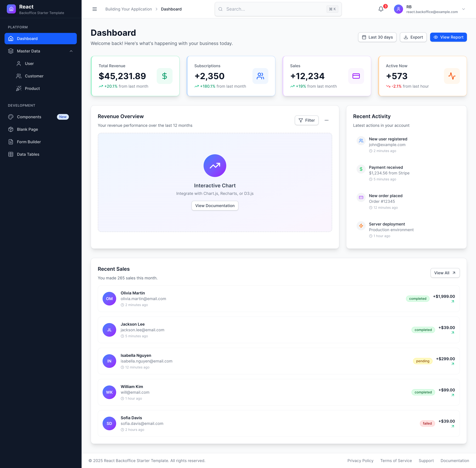Viewport: 476px width, 468px height.
Task: Click the Payment received dollar icon
Action: (361, 169)
